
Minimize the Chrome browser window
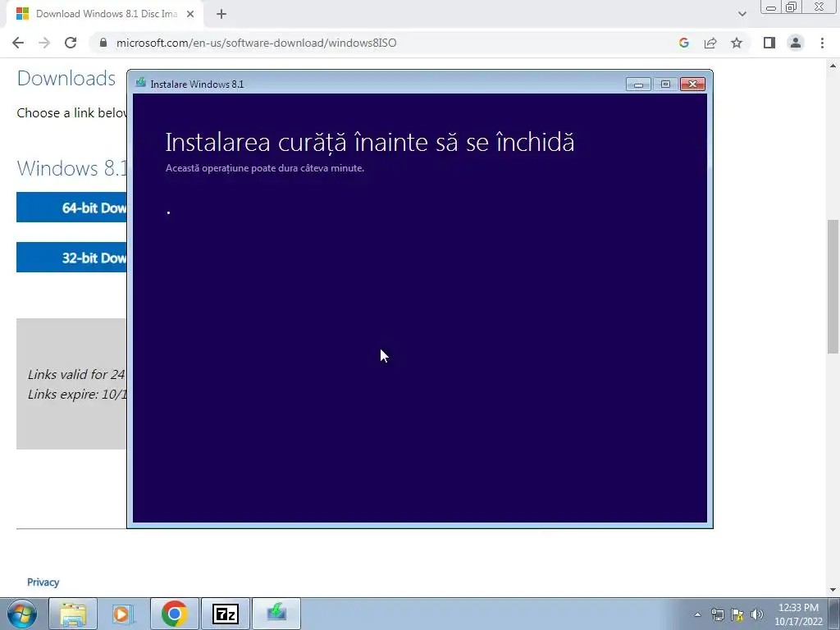[x=771, y=7]
